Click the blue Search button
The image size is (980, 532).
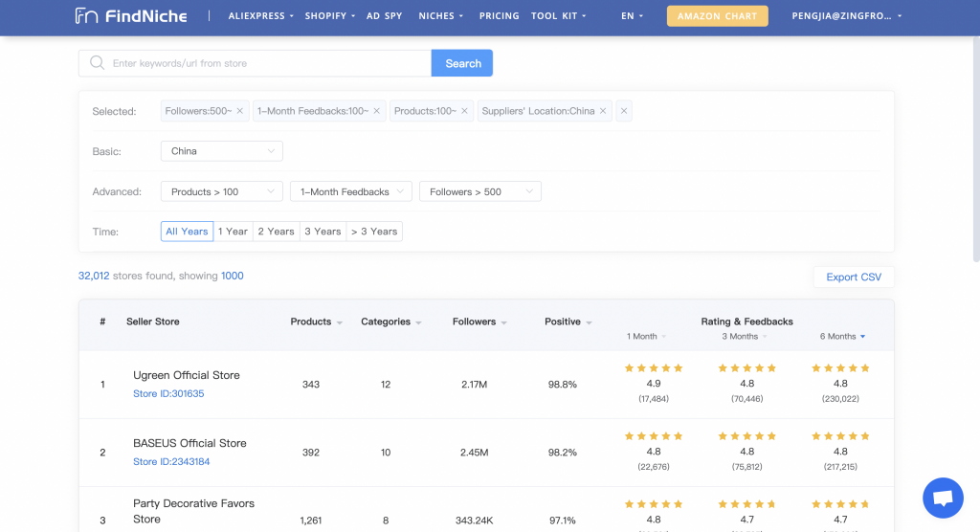point(462,63)
